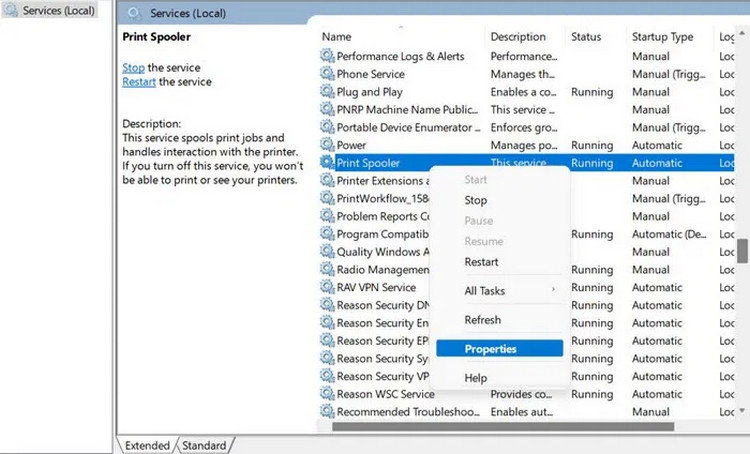Choose Refresh from the context menu
This screenshot has width=750, height=454.
483,320
